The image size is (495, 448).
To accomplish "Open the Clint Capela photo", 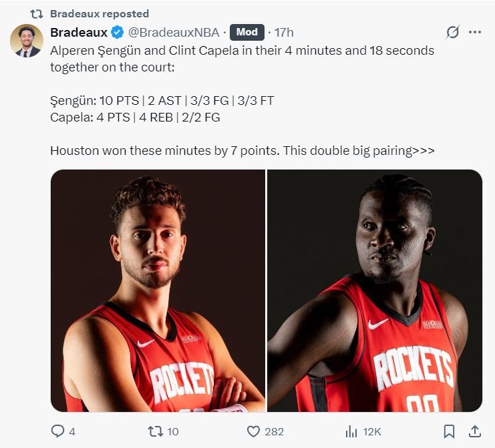I will click(375, 290).
